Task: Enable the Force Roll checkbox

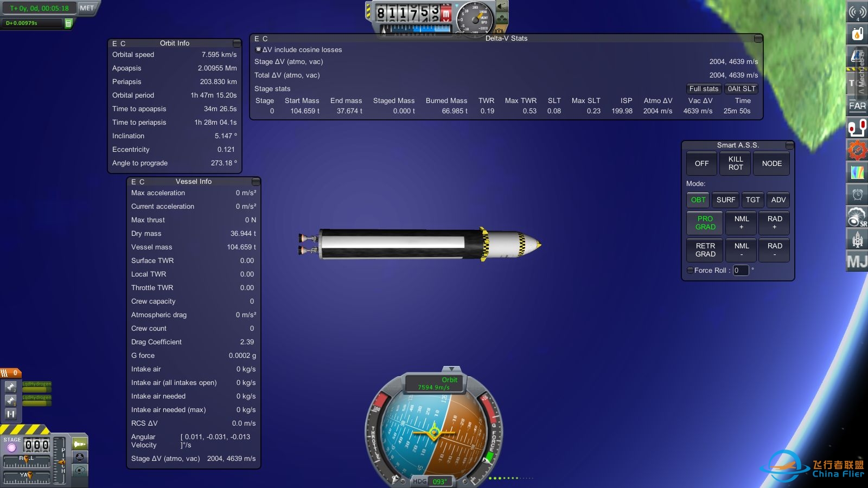Action: 690,270
